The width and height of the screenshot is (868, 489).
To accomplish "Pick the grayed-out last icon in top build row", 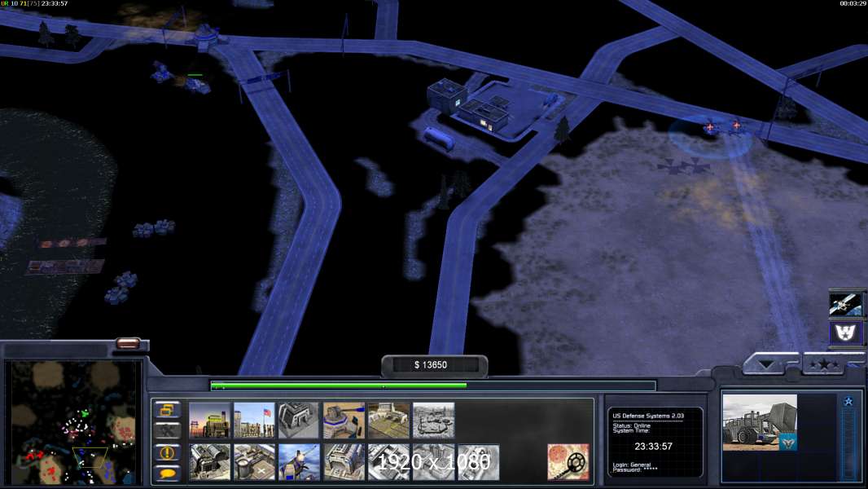I will pos(433,421).
